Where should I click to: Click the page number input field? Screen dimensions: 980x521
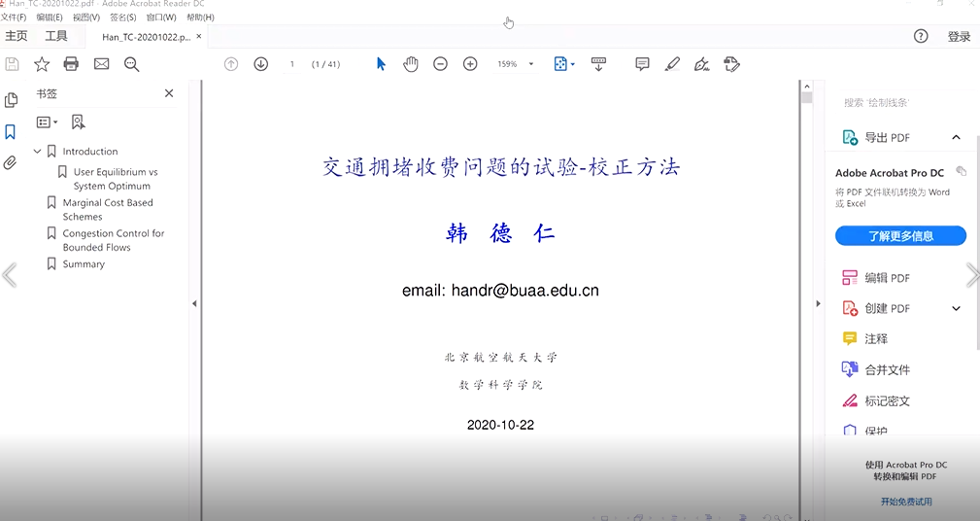click(291, 64)
